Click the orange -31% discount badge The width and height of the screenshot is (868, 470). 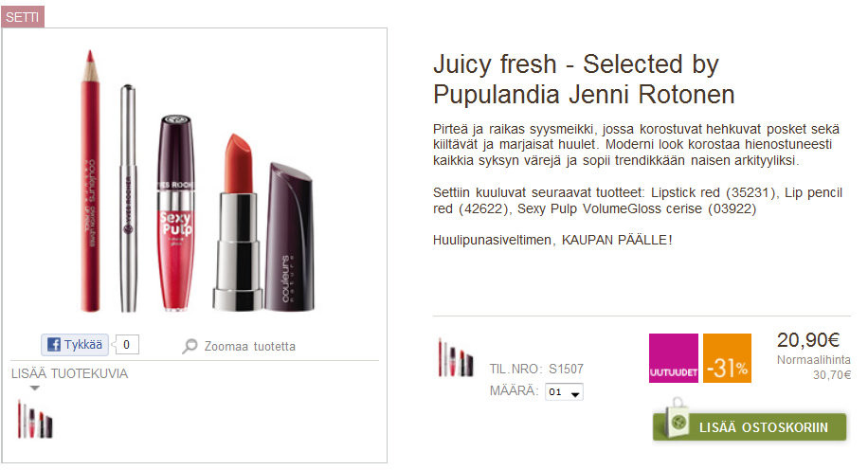pyautogui.click(x=727, y=357)
